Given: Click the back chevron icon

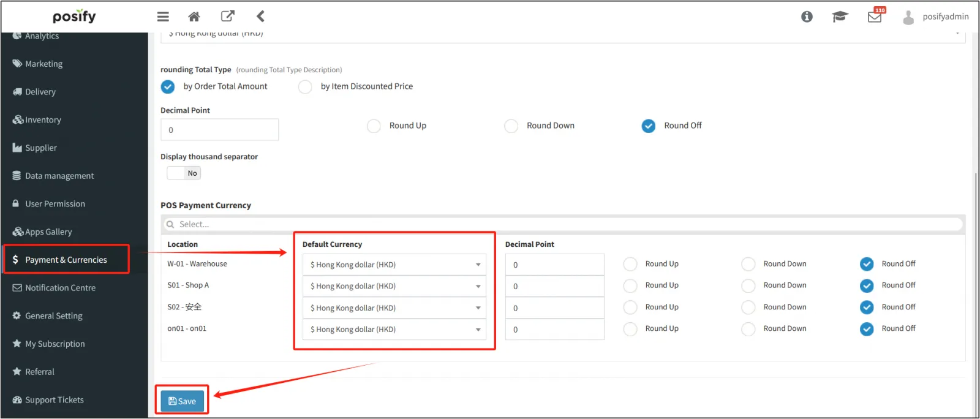Looking at the screenshot, I should click(260, 17).
